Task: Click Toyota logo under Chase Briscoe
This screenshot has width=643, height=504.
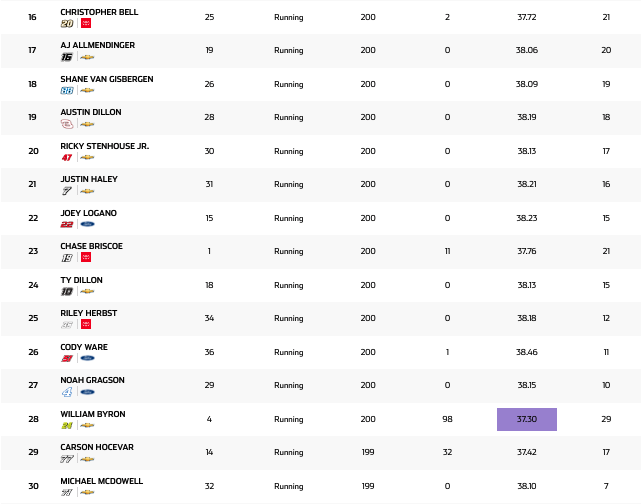Action: coord(86,257)
